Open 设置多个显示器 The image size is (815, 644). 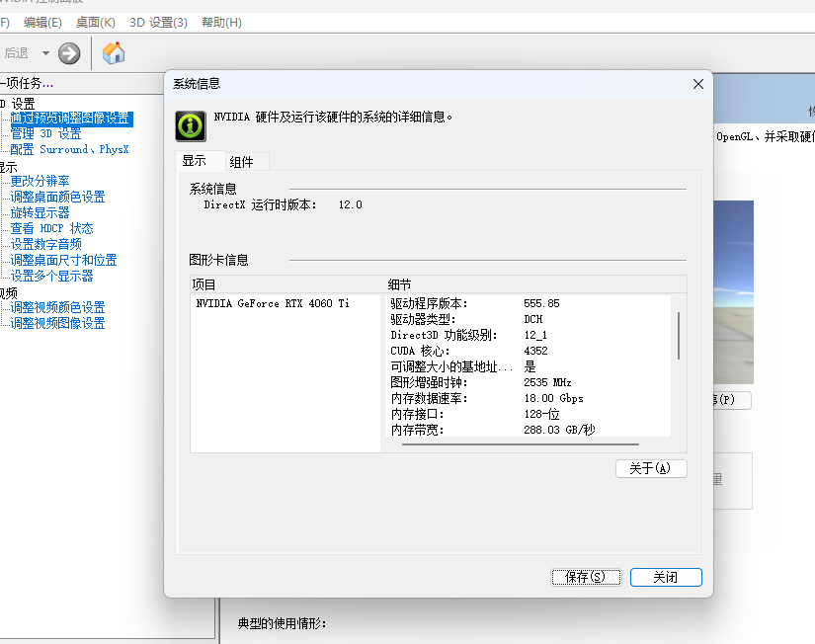coord(51,276)
